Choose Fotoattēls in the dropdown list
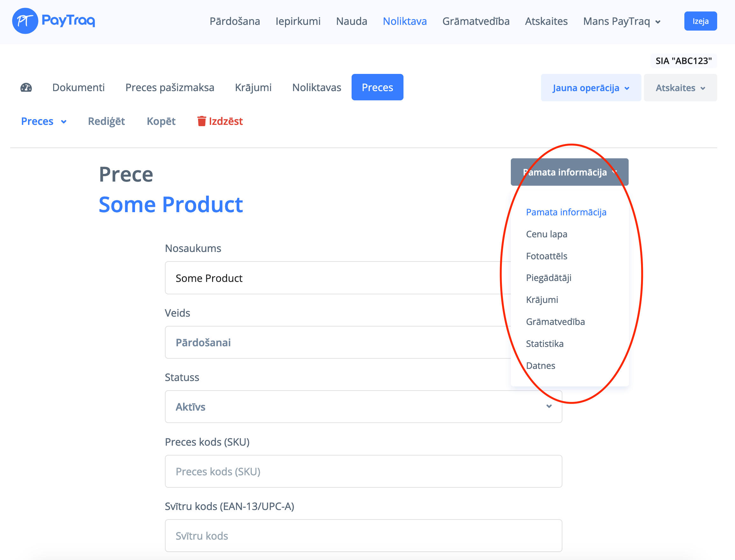Viewport: 735px width, 560px height. coord(546,256)
